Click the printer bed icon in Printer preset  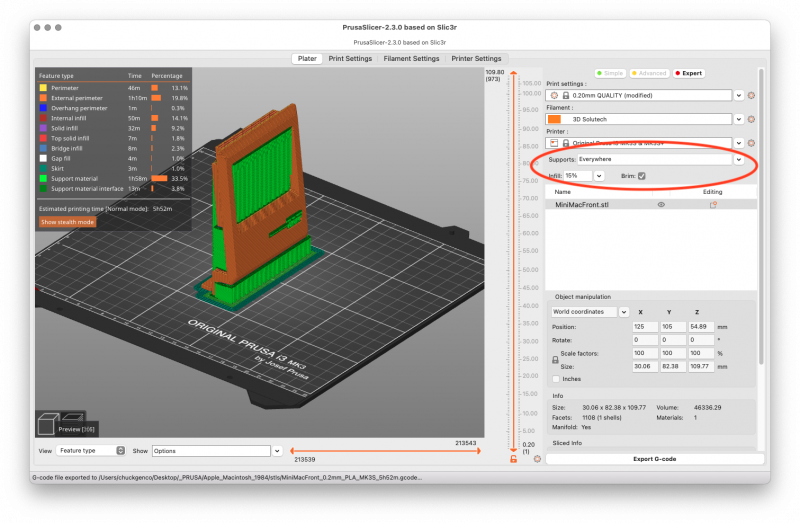554,143
